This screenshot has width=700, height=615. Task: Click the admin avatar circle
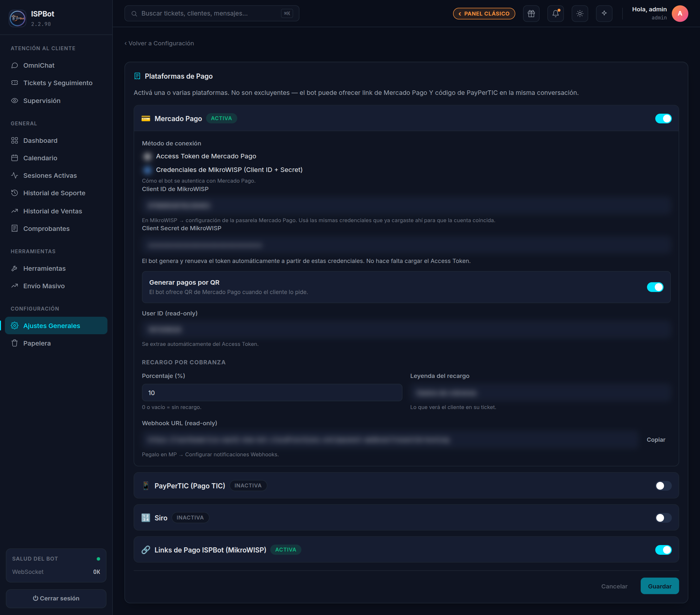pos(680,14)
